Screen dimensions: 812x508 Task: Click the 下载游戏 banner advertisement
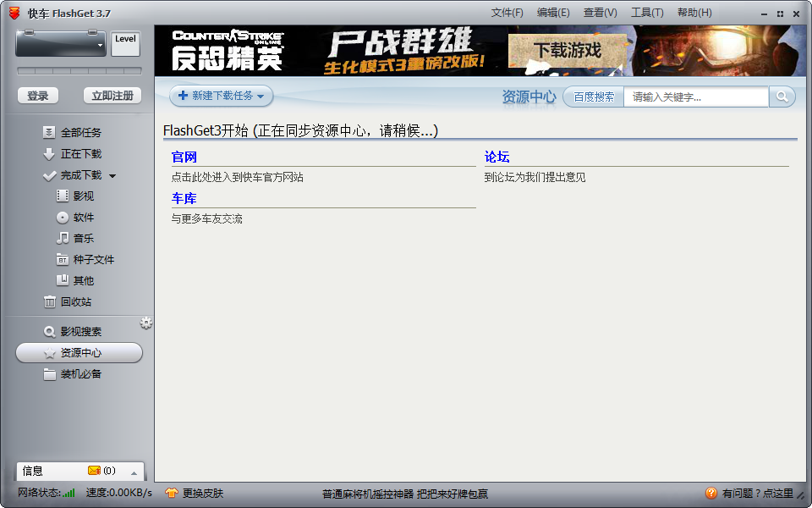[x=567, y=51]
